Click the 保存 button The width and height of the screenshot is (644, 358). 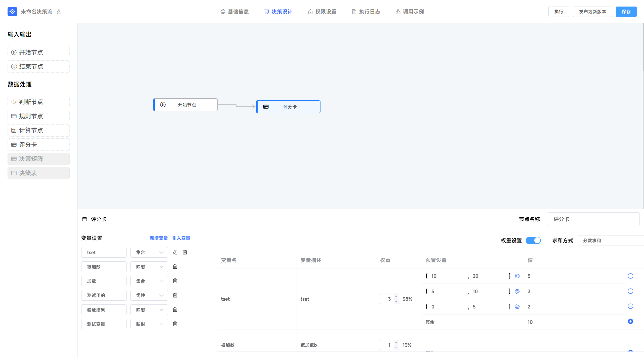click(626, 12)
